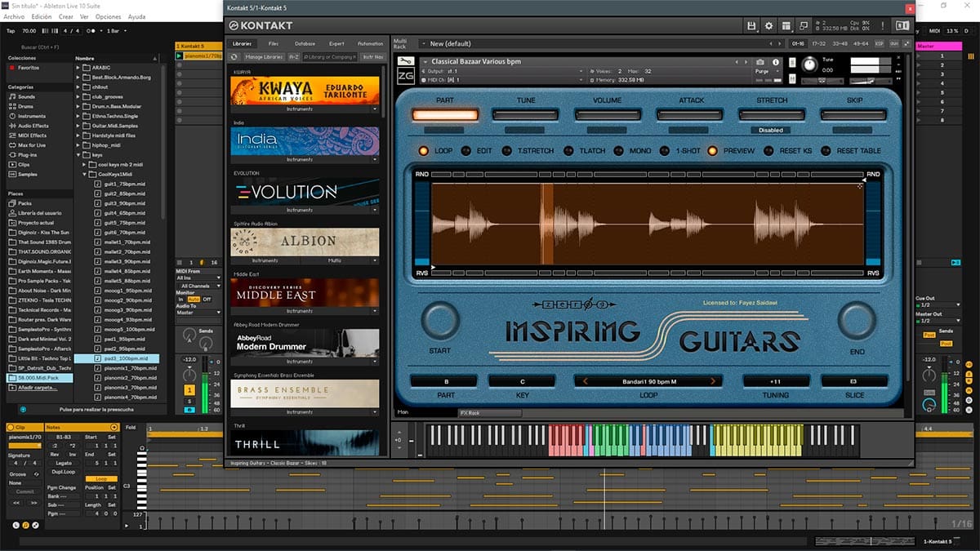Collapse the CoolKeys1Midi folder
980x551 pixels.
click(x=85, y=174)
